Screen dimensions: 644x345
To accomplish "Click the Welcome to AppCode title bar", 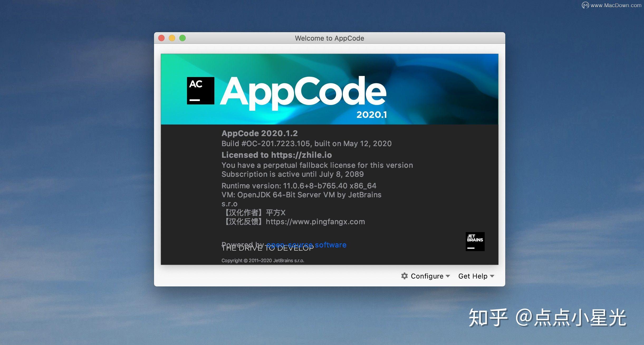I will point(330,38).
